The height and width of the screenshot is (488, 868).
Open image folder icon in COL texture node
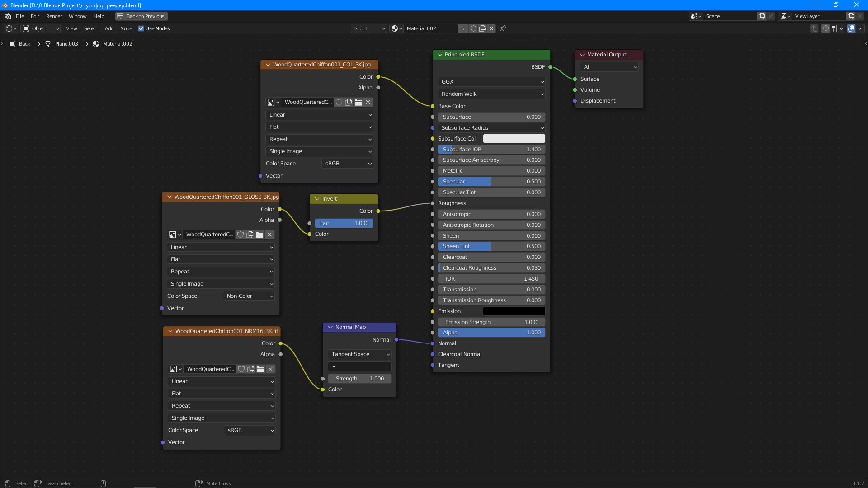click(358, 102)
